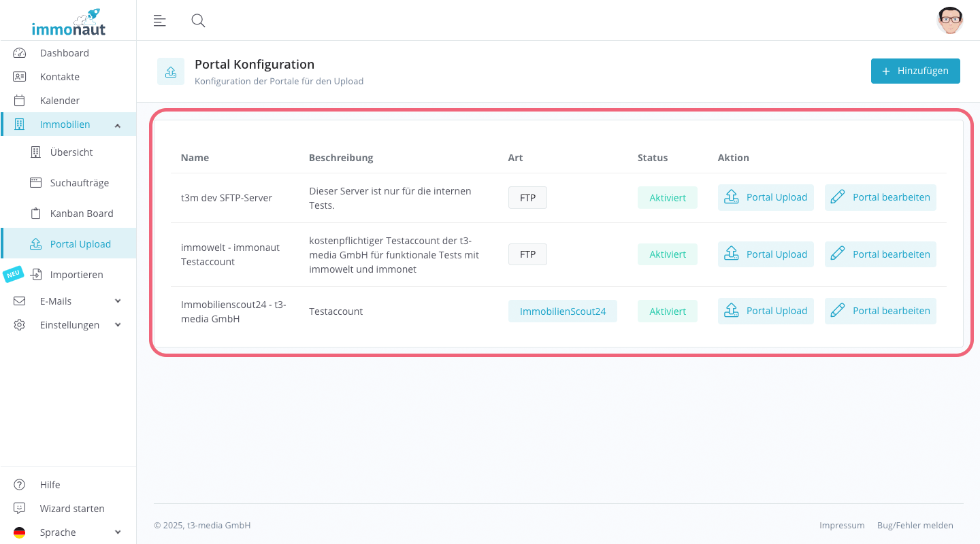Go to Kontakte in sidebar
Screen dimensions: 980x544
(59, 77)
